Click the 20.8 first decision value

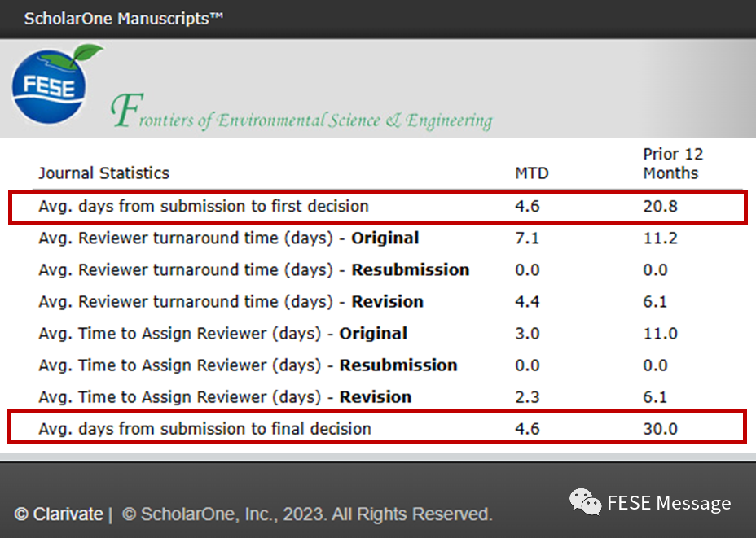[660, 206]
